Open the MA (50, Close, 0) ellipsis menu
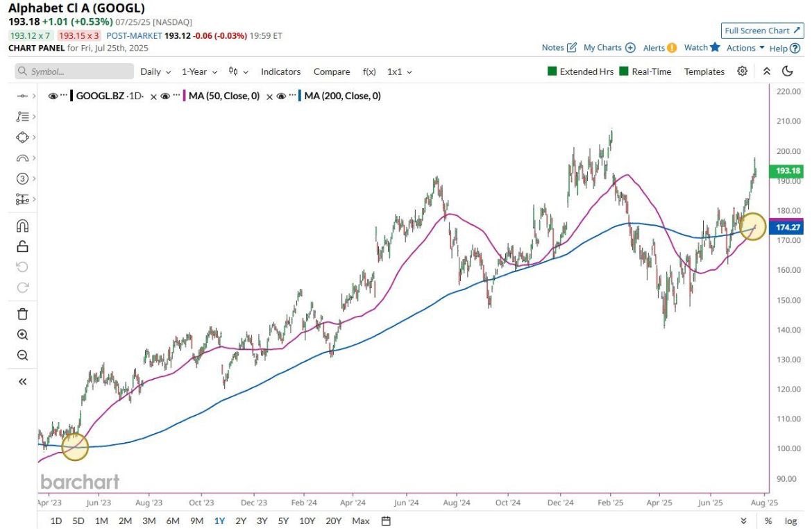Image resolution: width=812 pixels, height=529 pixels. click(x=176, y=95)
